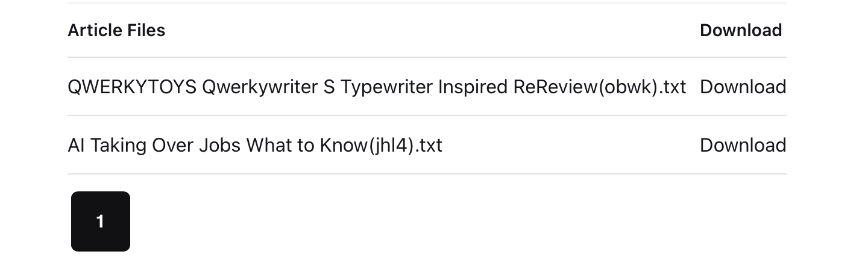Click Download link in the first file row

coord(743,87)
